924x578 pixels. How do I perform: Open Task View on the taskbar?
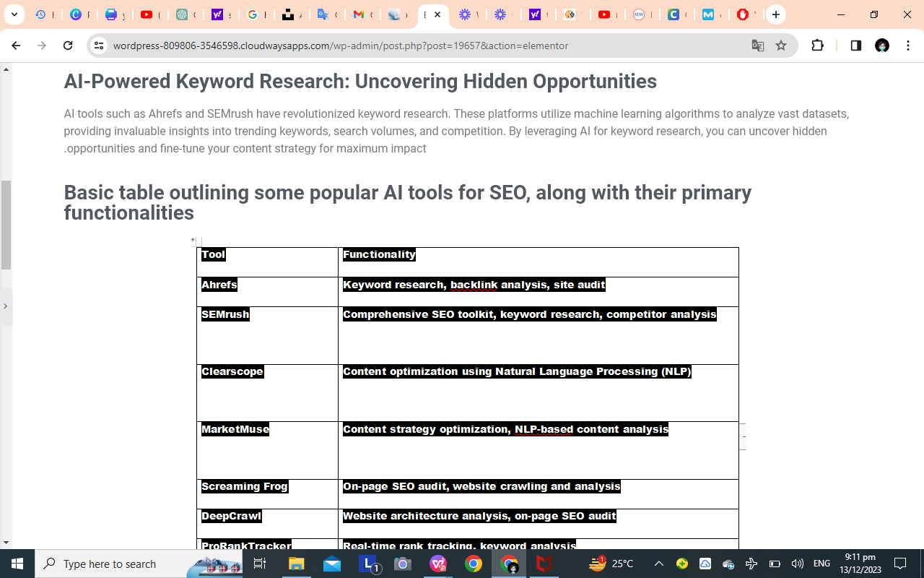coord(260,564)
